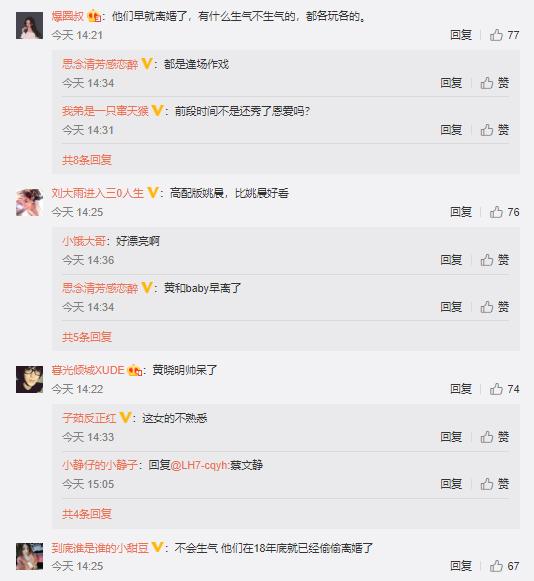The image size is (534, 581).
Task: Like the reply '这女的不熟悉'
Action: (495, 437)
